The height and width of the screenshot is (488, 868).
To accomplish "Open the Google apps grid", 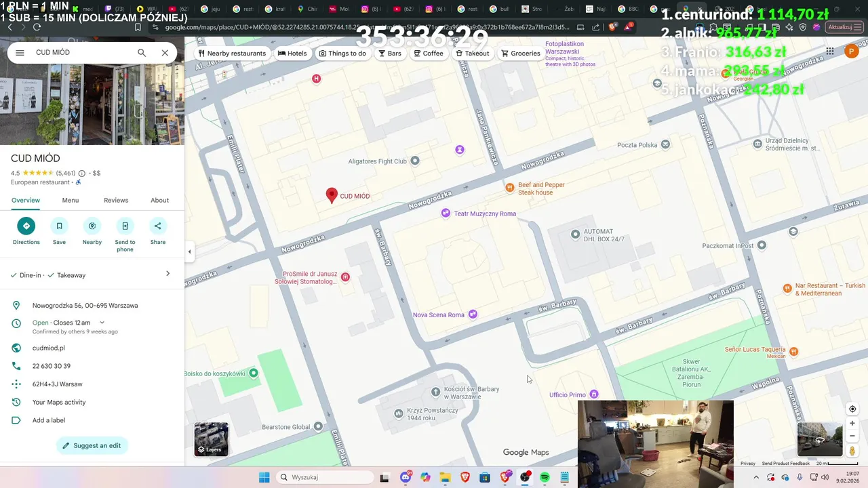I will tap(830, 52).
